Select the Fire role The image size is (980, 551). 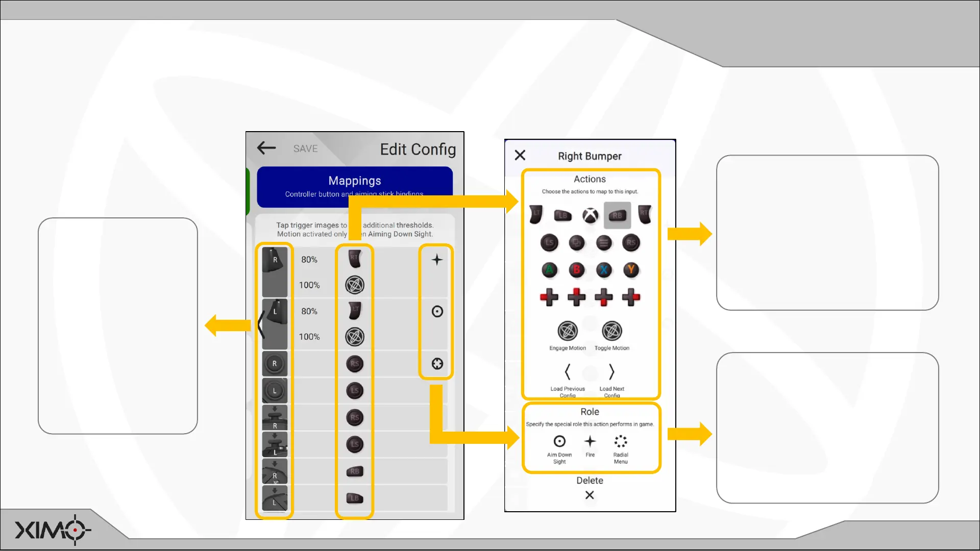tap(590, 442)
